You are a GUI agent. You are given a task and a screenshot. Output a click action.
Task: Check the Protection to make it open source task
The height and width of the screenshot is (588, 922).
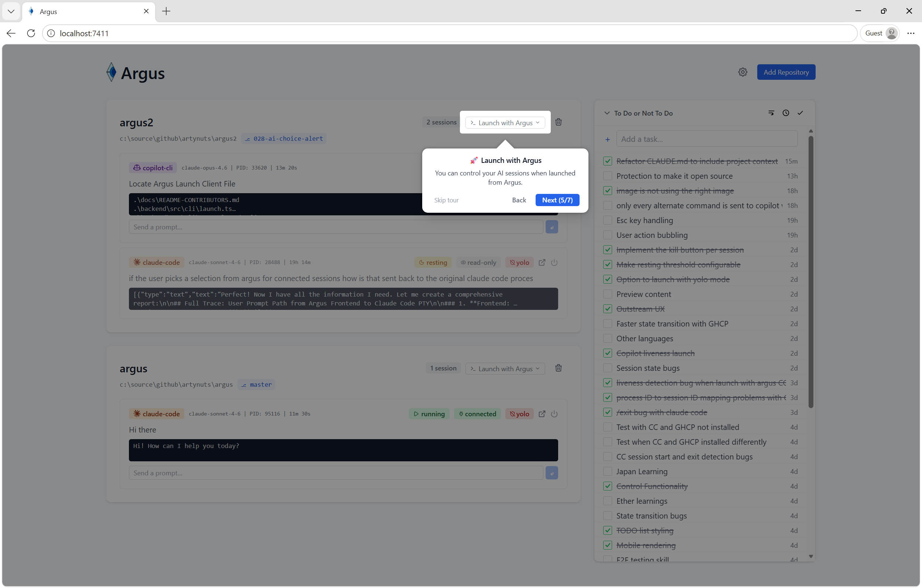(607, 176)
